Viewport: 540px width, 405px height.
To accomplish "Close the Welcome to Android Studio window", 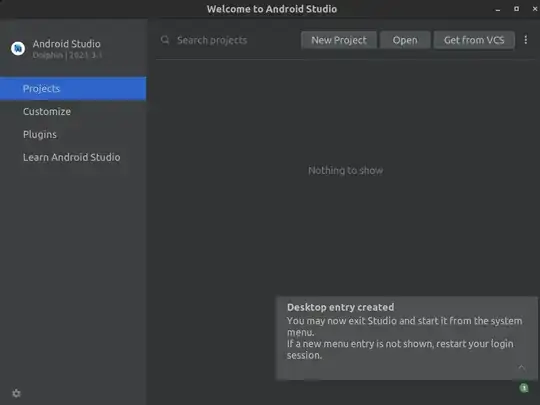I will click(x=535, y=9).
